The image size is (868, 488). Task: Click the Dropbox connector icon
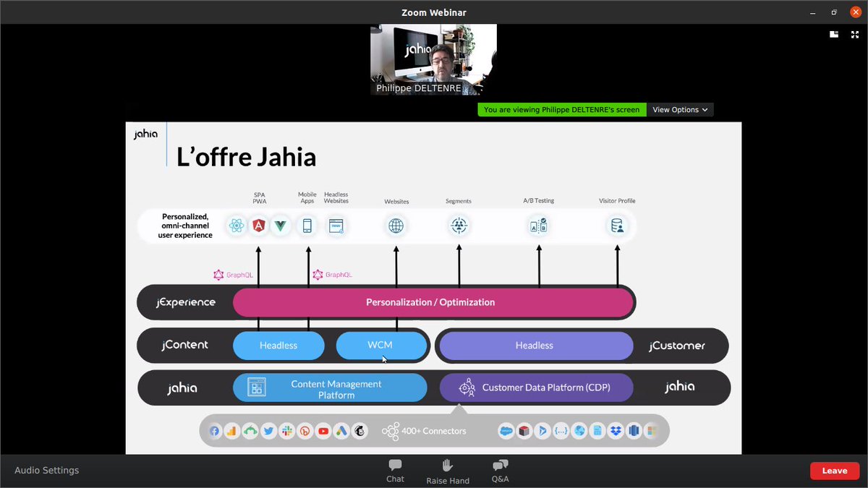[x=616, y=432]
